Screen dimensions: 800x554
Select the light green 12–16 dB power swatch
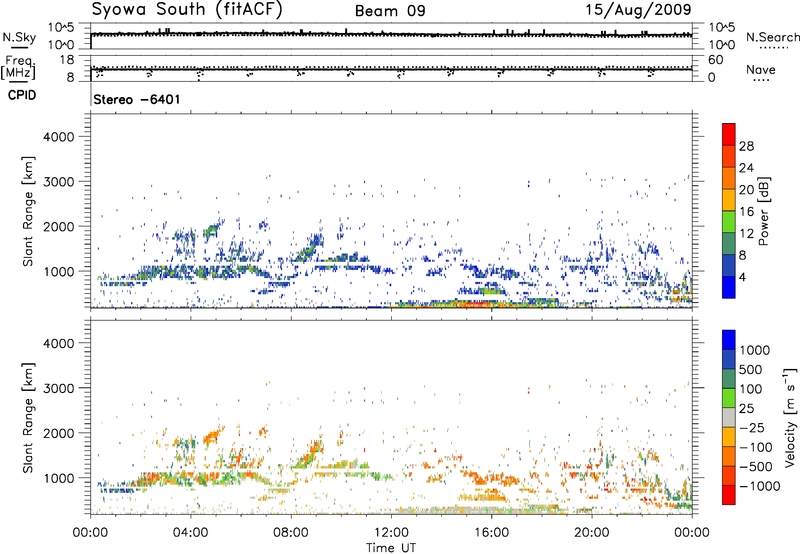pos(729,221)
